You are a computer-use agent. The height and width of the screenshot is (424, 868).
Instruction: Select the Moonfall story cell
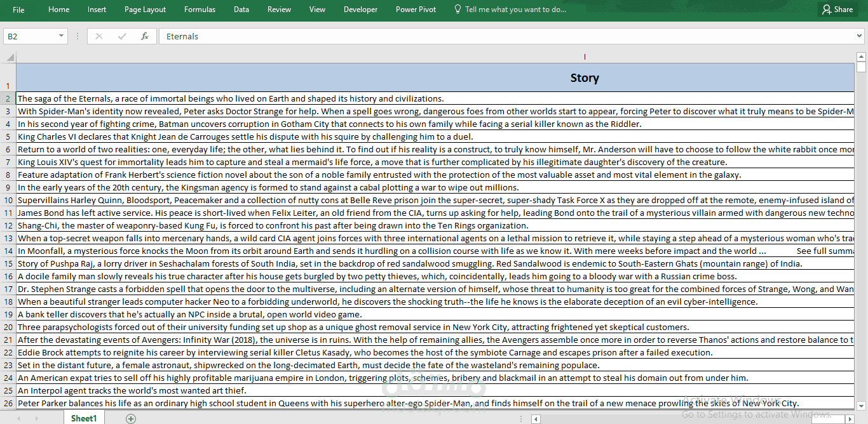coord(435,251)
